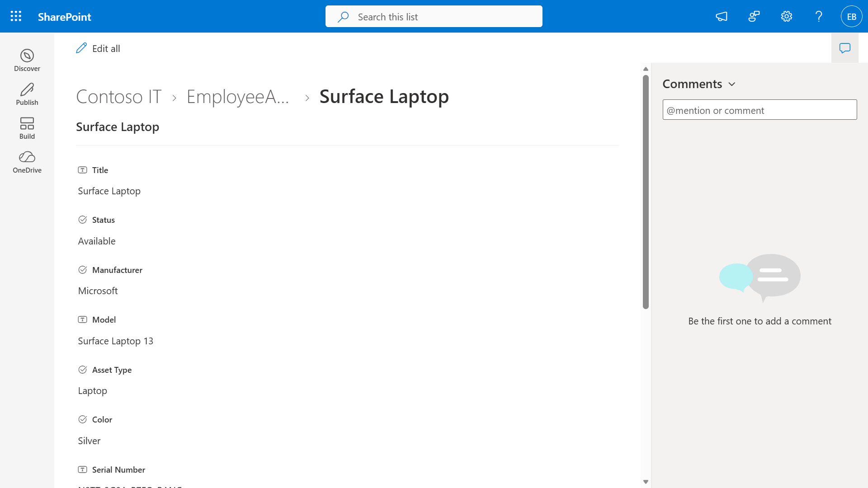Image resolution: width=868 pixels, height=488 pixels.
Task: Click Surface Laptop breadcrumb heading
Action: [384, 97]
